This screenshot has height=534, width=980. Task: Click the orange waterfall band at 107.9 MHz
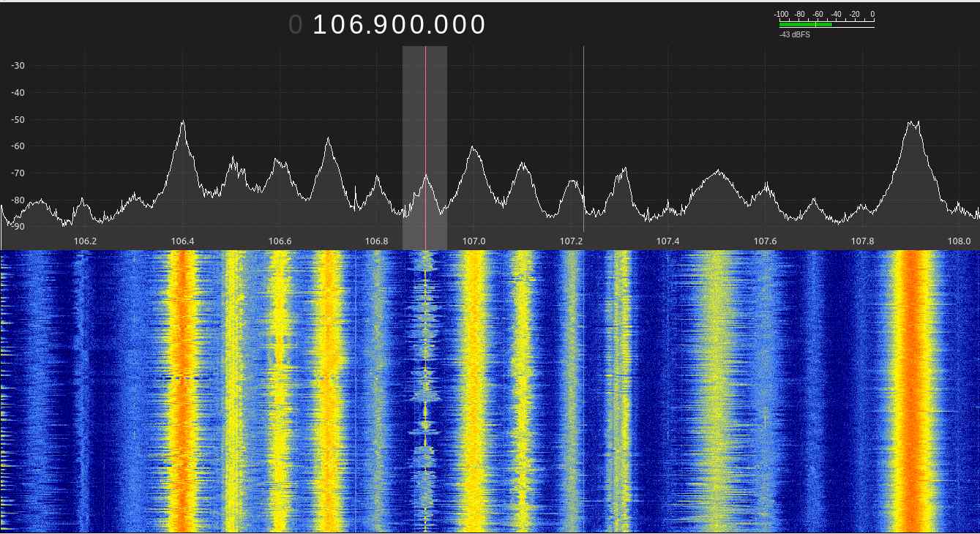tap(912, 388)
